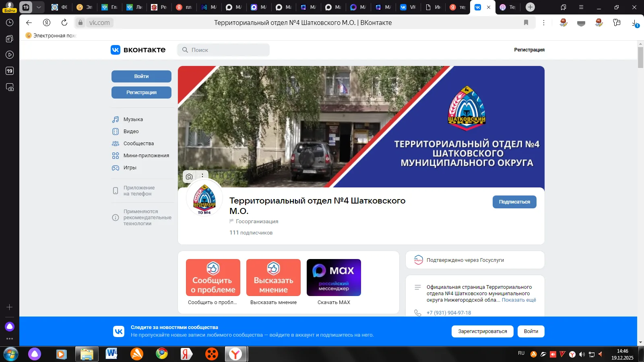Image resolution: width=644 pixels, height=362 pixels.
Task: Click the Подтверждено через Госуслуги text
Action: (465, 260)
